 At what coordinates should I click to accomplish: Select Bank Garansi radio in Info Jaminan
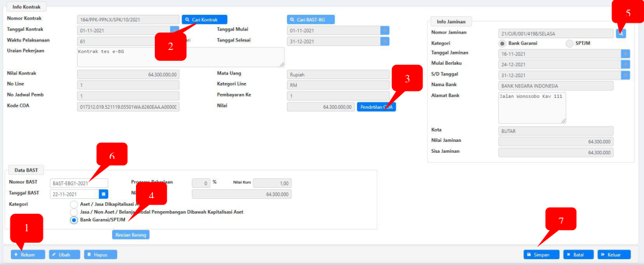click(x=502, y=43)
